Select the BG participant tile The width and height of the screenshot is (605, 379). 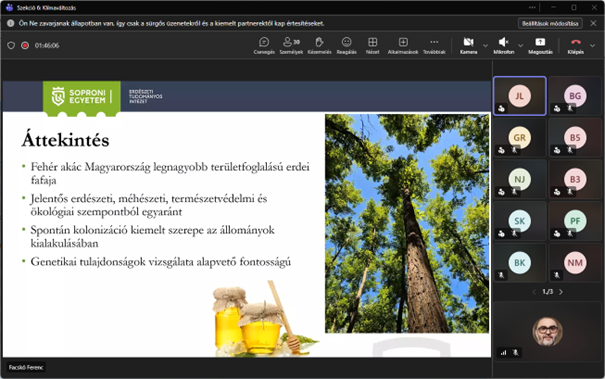(x=575, y=96)
